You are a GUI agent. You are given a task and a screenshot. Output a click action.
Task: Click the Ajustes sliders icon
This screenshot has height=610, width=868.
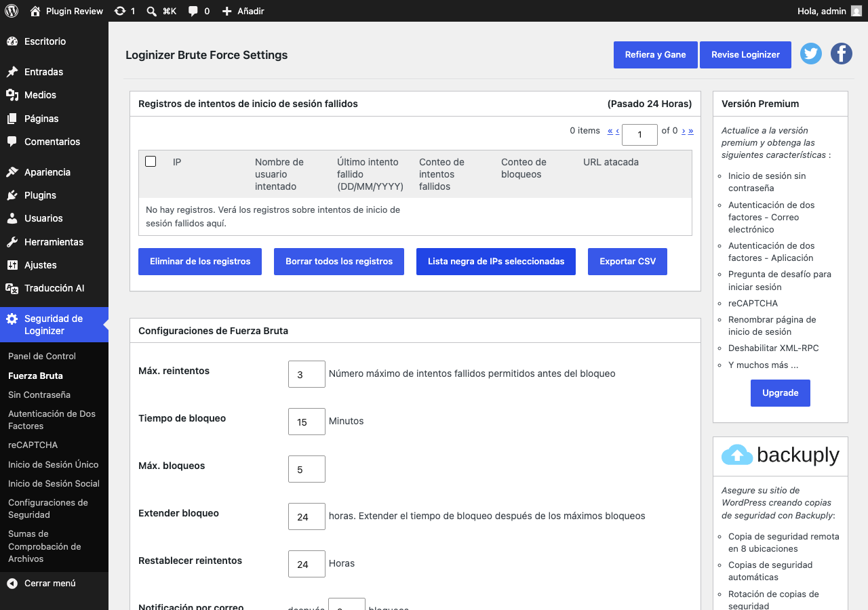12,265
